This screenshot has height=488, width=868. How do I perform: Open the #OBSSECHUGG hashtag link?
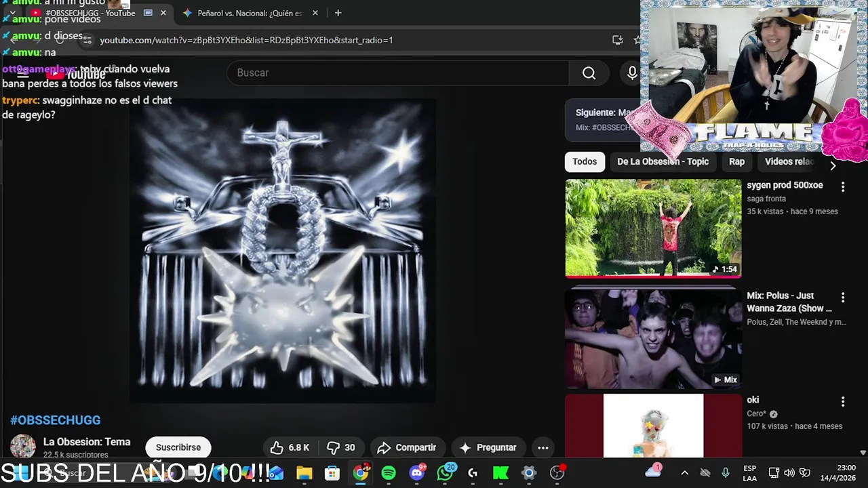(x=55, y=420)
